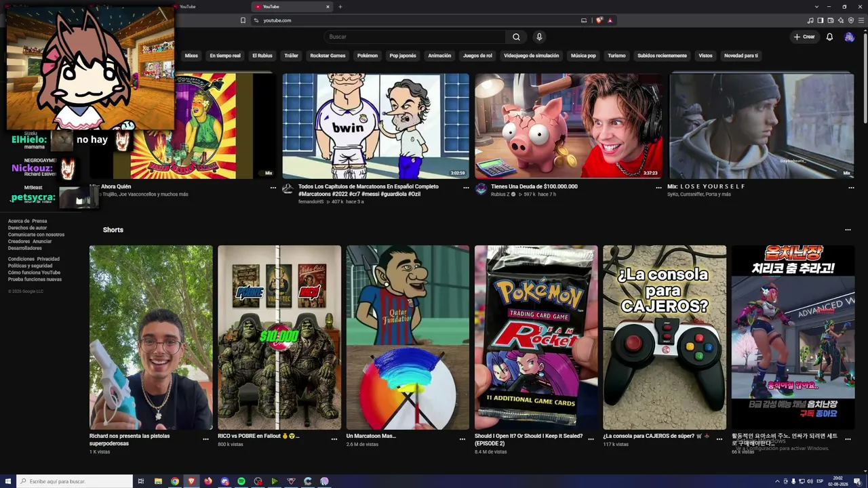Open File Explorer from the taskbar

[x=158, y=481]
